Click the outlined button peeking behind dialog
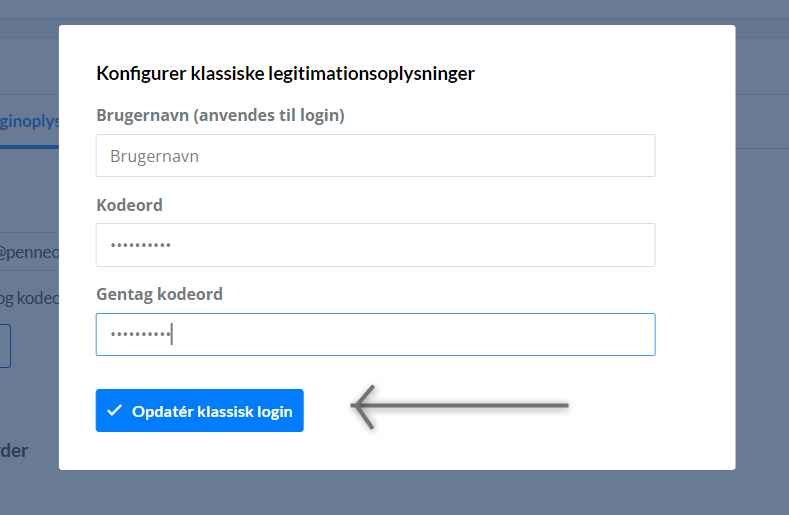This screenshot has width=789, height=515. pos(6,346)
